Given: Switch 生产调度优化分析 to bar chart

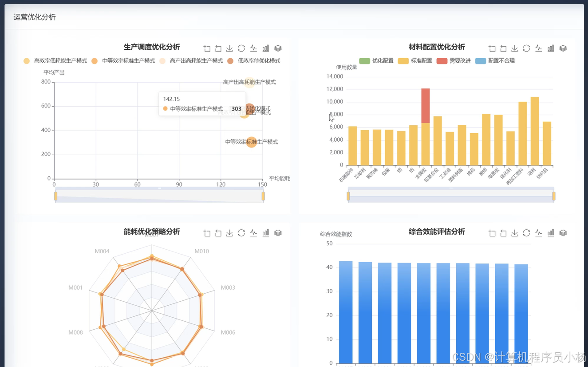Looking at the screenshot, I should click(265, 48).
